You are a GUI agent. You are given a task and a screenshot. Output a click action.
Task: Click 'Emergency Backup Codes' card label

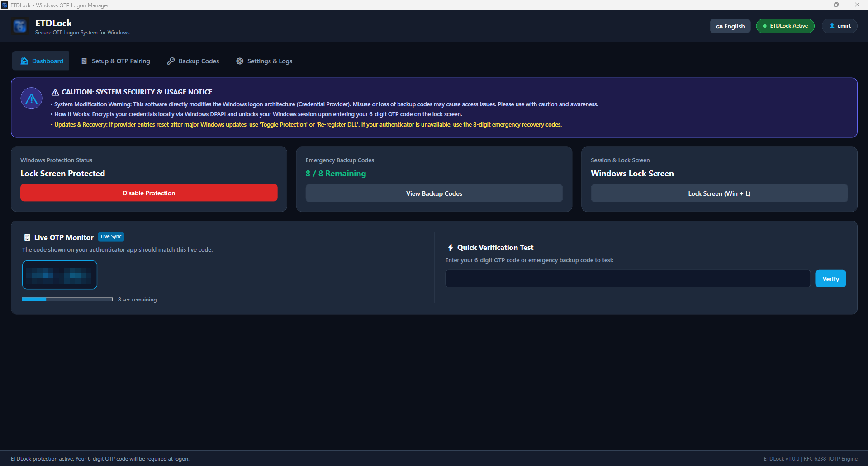point(340,160)
